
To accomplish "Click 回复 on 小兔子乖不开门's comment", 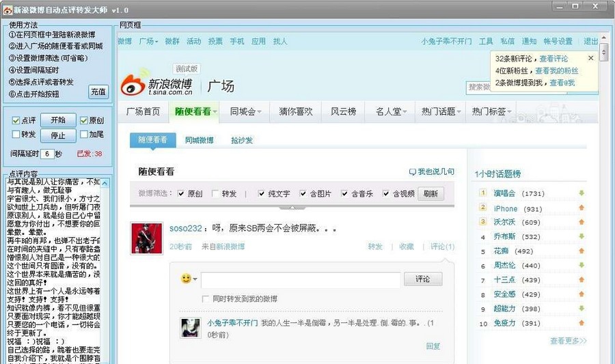I will tap(433, 346).
